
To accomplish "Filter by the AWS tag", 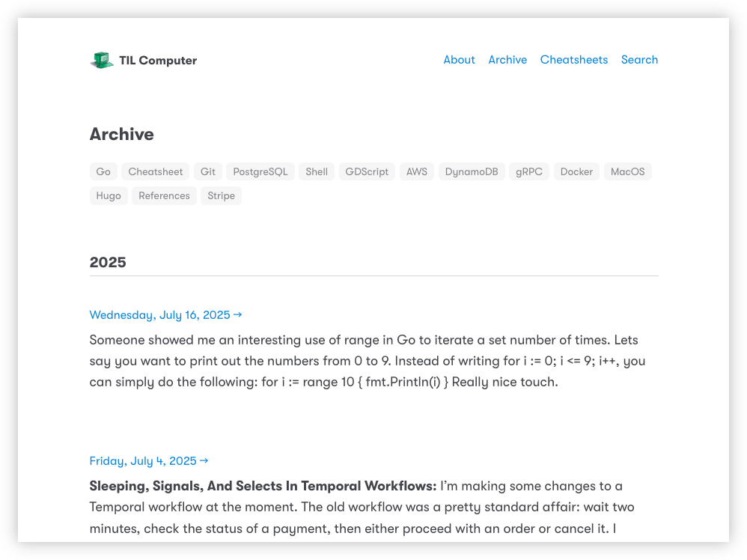I will pyautogui.click(x=417, y=171).
